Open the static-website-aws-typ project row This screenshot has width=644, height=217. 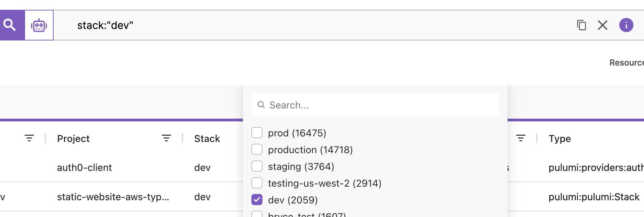(x=113, y=197)
